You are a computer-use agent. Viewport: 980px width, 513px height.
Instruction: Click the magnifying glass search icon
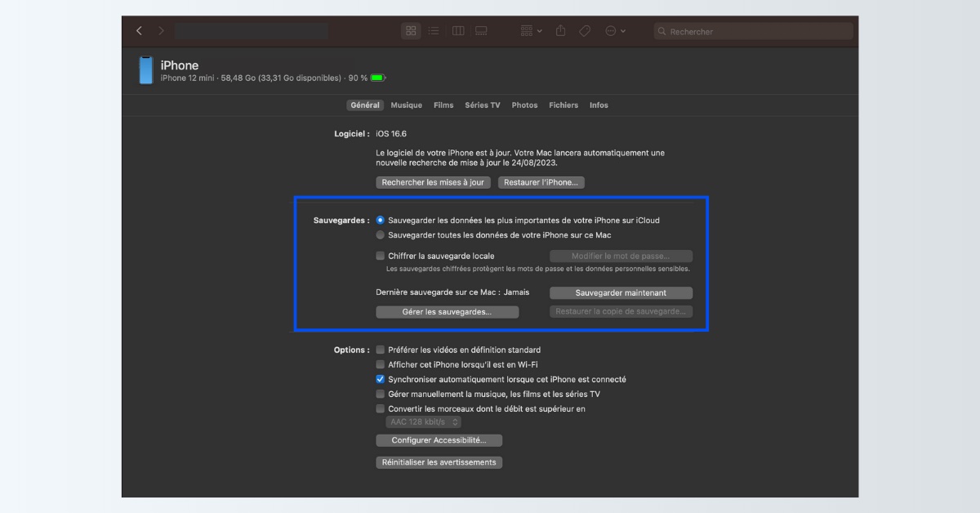[x=661, y=32]
